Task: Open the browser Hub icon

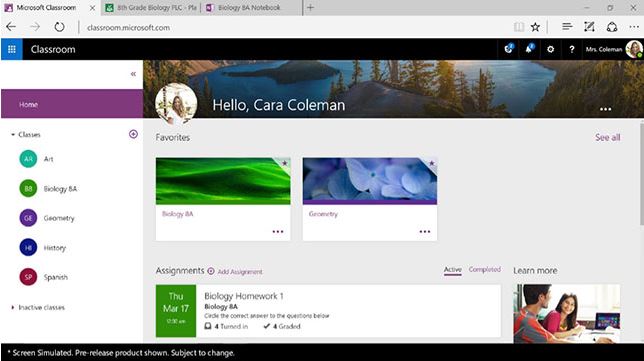Action: click(x=567, y=27)
